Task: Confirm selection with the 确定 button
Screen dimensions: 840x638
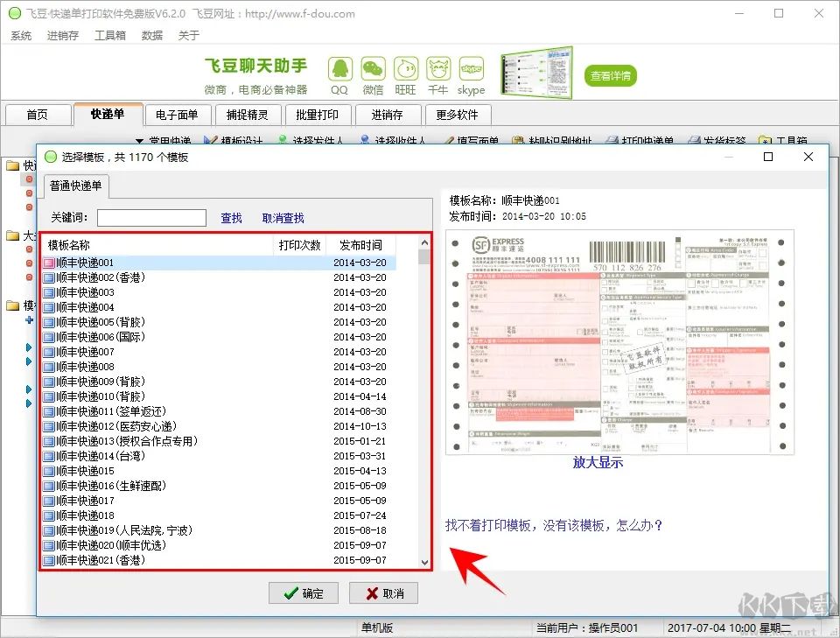Action: tap(303, 592)
